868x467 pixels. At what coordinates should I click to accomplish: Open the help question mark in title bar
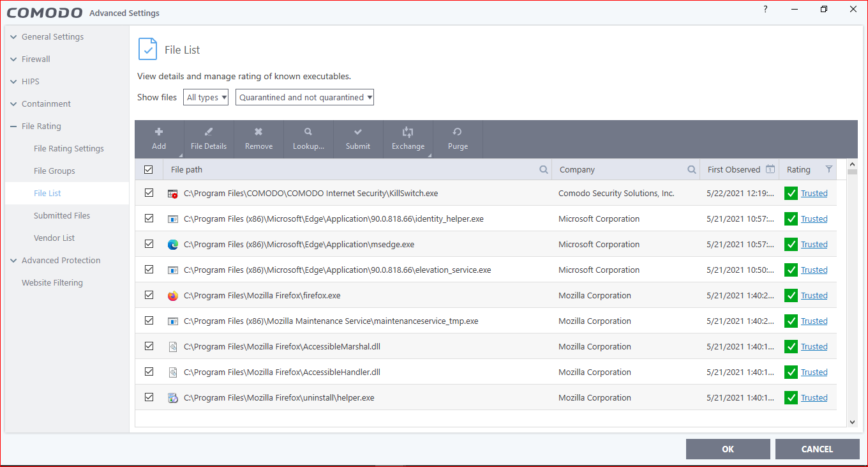tap(765, 9)
